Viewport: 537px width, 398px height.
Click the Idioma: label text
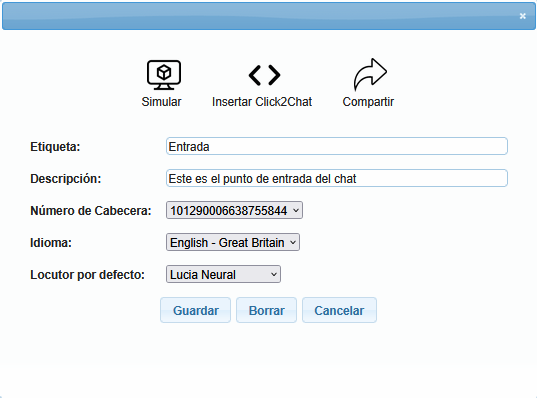click(x=51, y=242)
